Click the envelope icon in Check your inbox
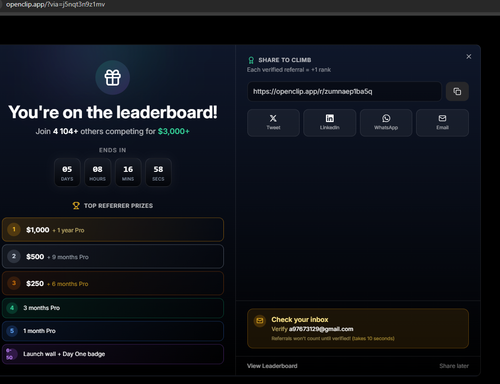Image resolution: width=500 pixels, height=384 pixels. pos(260,321)
